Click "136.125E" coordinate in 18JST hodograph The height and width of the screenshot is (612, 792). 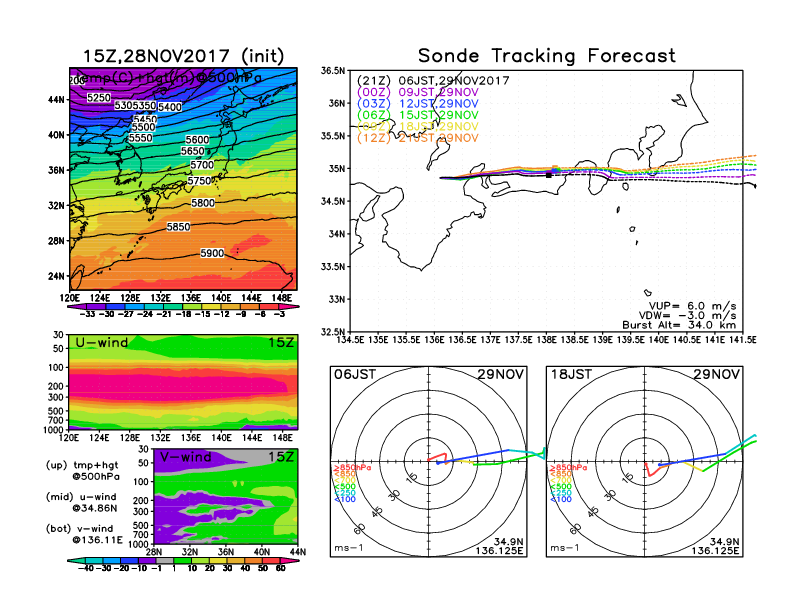coord(715,551)
